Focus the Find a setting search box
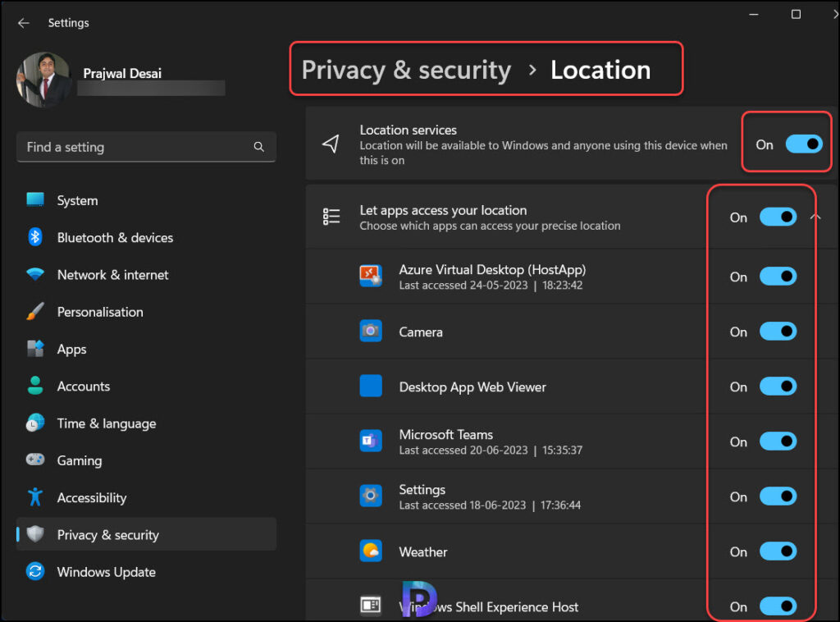Image resolution: width=840 pixels, height=622 pixels. [146, 147]
